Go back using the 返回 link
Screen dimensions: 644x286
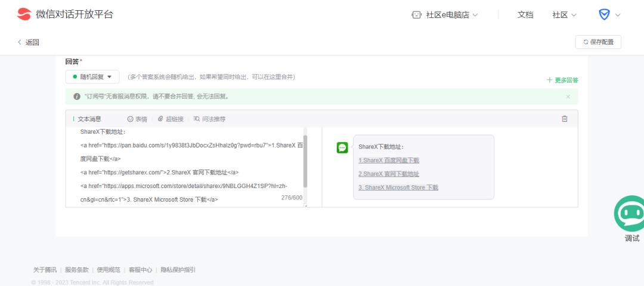[29, 42]
